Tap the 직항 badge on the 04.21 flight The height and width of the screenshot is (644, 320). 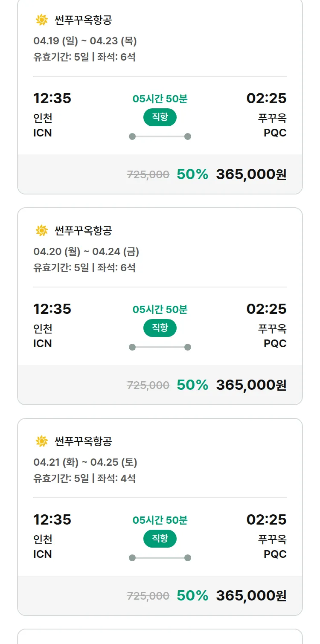coord(160,539)
